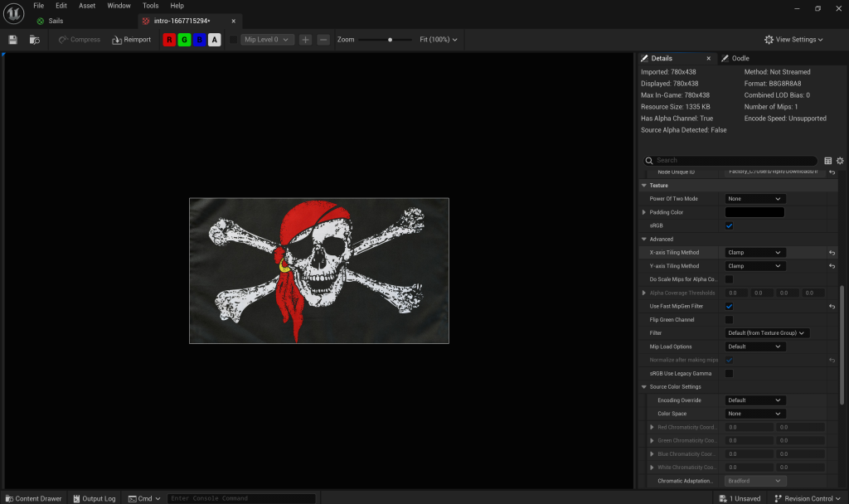Open the Output Log

coord(95,498)
